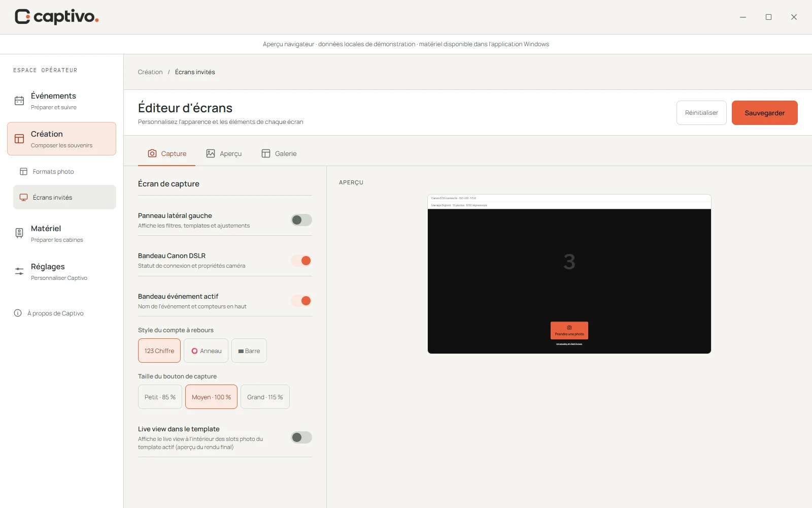The width and height of the screenshot is (812, 508).
Task: Select Formats photo submenu item
Action: (64, 172)
